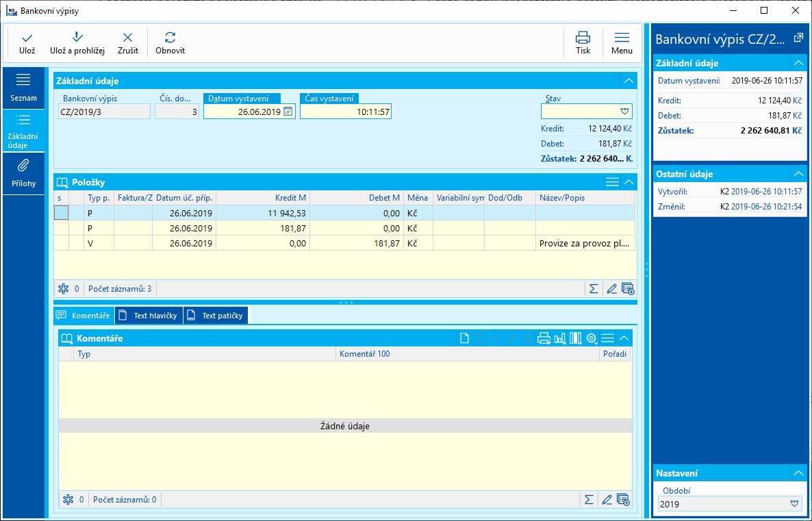812x521 pixels.
Task: Switch to the Text hlavičky tab
Action: pos(149,316)
